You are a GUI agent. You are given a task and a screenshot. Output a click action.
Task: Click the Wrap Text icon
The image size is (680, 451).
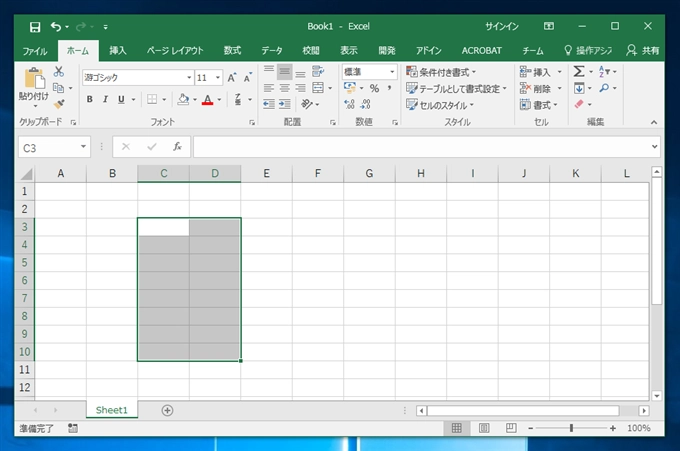pos(318,71)
